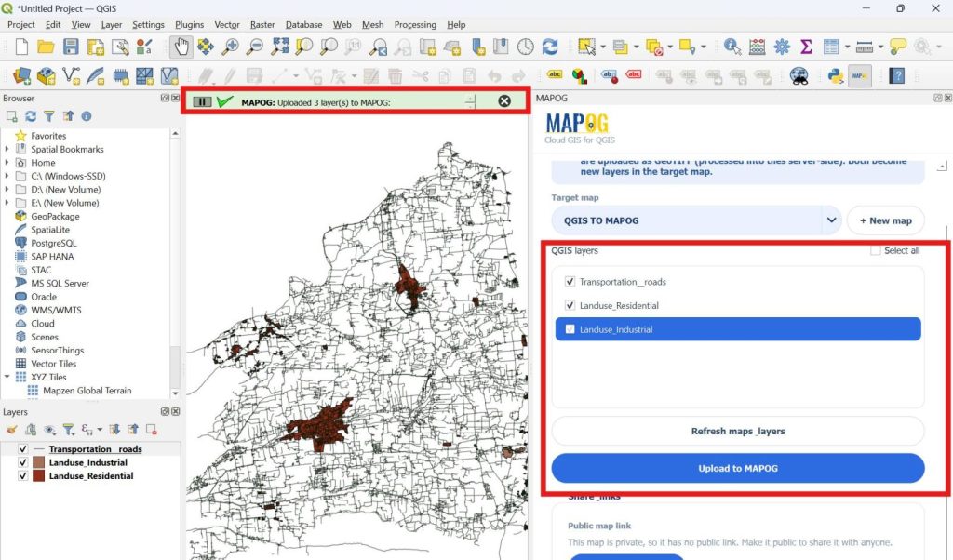The height and width of the screenshot is (560, 953).
Task: Hide Transportation_roads layer in Layers panel
Action: tap(22, 449)
